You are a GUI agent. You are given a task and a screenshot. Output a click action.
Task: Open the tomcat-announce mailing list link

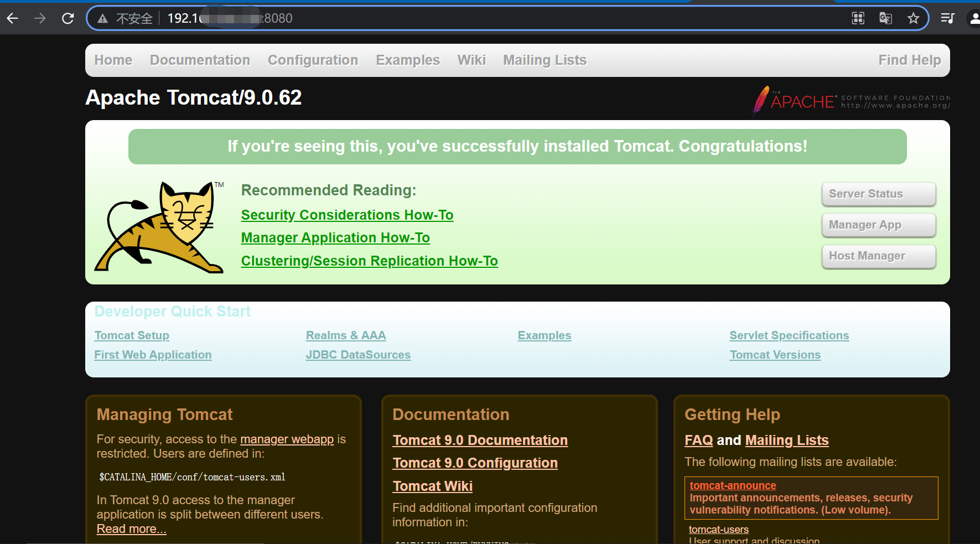[x=733, y=485]
